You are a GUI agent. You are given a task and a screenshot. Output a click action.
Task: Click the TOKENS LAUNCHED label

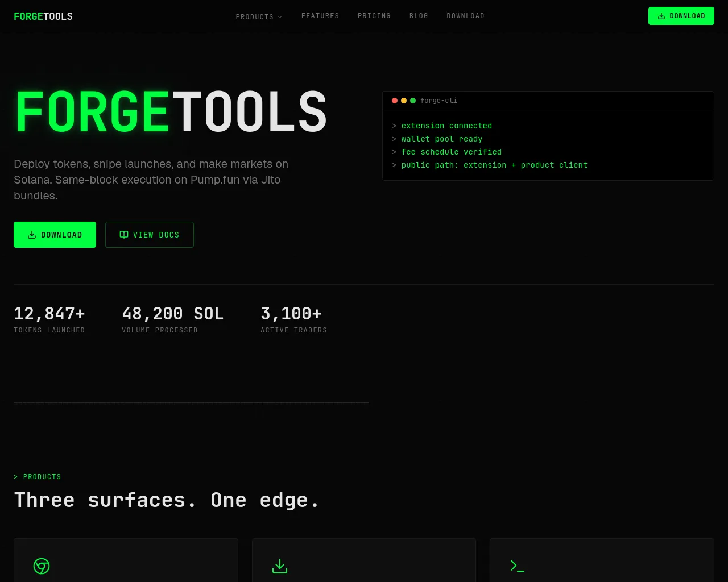49,330
